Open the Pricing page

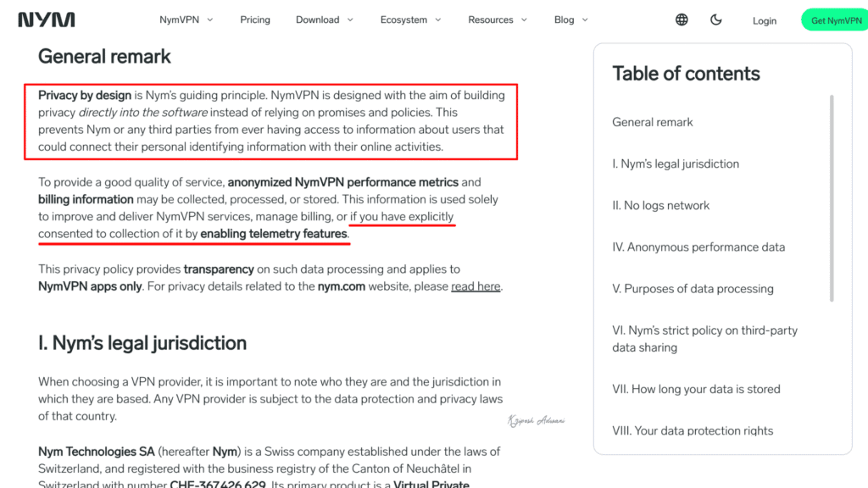255,20
